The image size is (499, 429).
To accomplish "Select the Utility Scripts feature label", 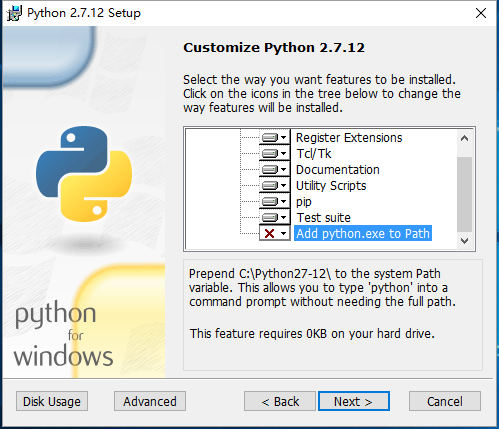I will point(331,186).
